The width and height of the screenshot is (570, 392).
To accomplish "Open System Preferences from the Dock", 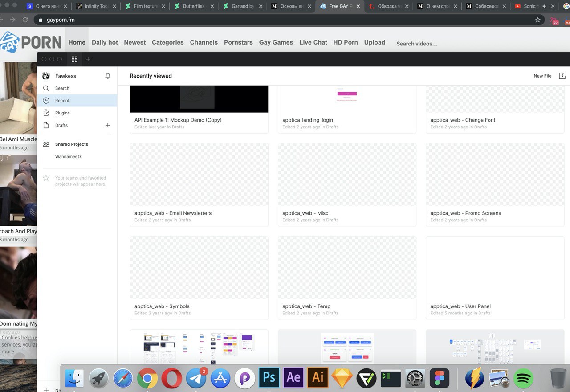I will point(415,378).
